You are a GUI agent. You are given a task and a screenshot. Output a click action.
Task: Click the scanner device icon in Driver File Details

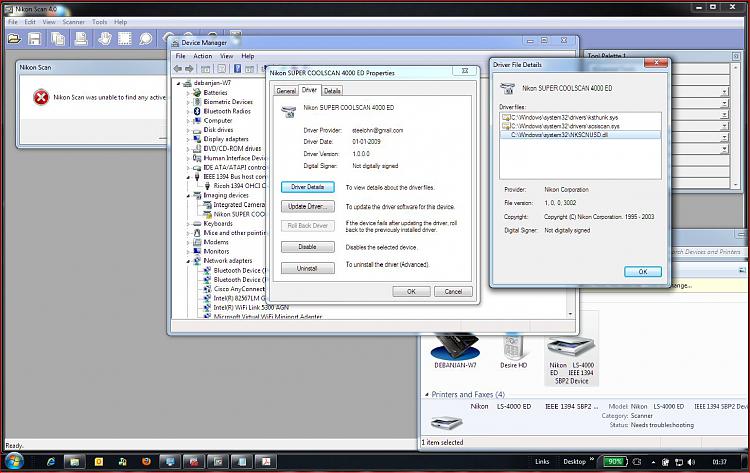click(x=507, y=88)
